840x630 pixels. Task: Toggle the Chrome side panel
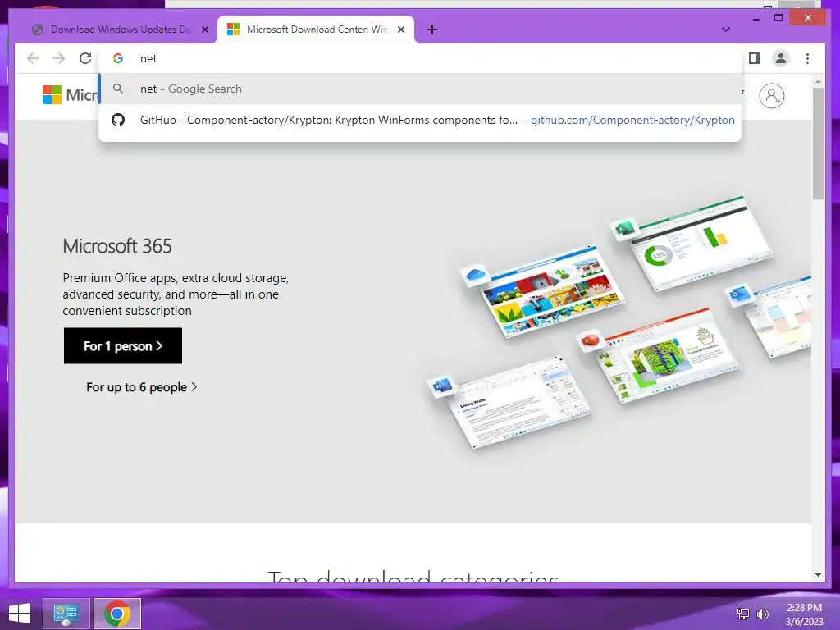point(755,58)
